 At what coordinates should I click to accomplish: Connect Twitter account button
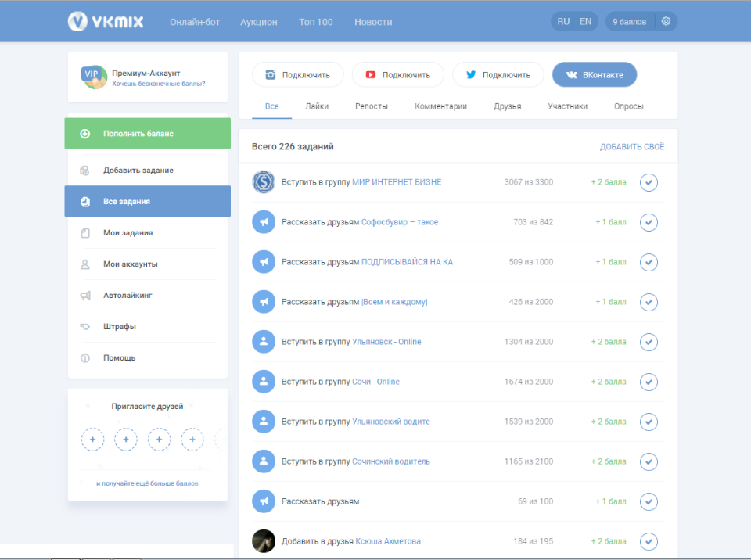point(498,75)
